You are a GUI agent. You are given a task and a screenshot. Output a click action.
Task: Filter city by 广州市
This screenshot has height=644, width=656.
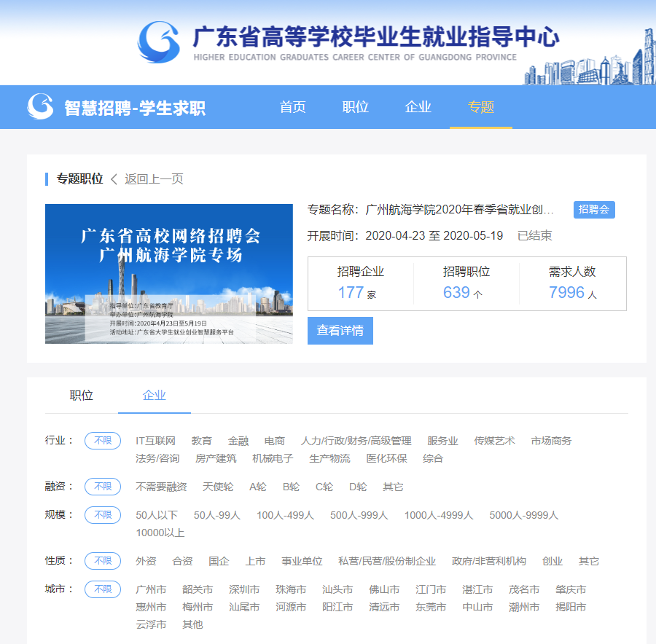click(151, 589)
